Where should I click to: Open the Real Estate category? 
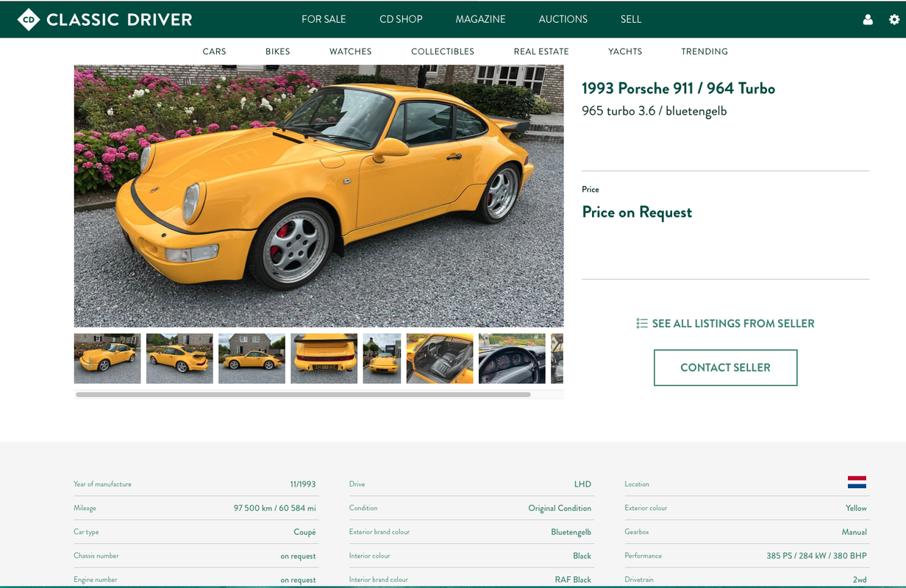pyautogui.click(x=541, y=51)
